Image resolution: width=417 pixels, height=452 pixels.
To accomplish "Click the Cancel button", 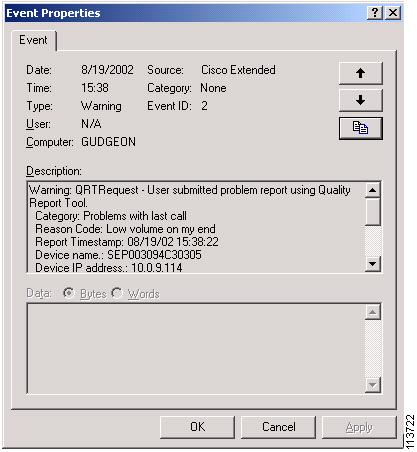I will 278,427.
